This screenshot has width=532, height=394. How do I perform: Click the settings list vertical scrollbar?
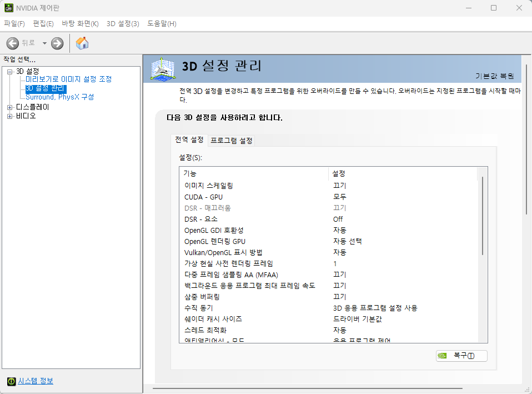[x=483, y=216]
